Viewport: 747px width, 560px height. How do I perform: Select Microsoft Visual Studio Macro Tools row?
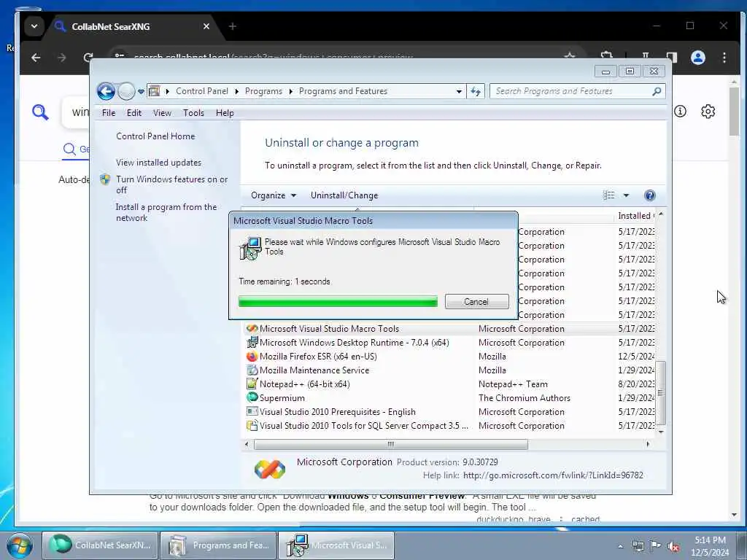coord(450,329)
